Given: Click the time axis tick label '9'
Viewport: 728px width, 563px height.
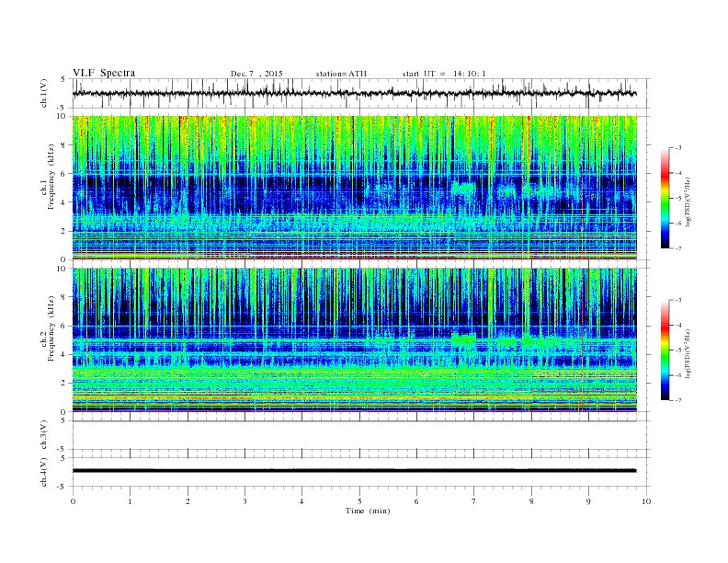Looking at the screenshot, I should coord(588,501).
